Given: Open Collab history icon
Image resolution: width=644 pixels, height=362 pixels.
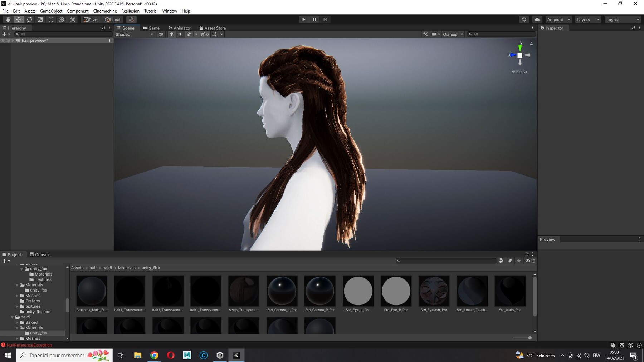Looking at the screenshot, I should 524,20.
